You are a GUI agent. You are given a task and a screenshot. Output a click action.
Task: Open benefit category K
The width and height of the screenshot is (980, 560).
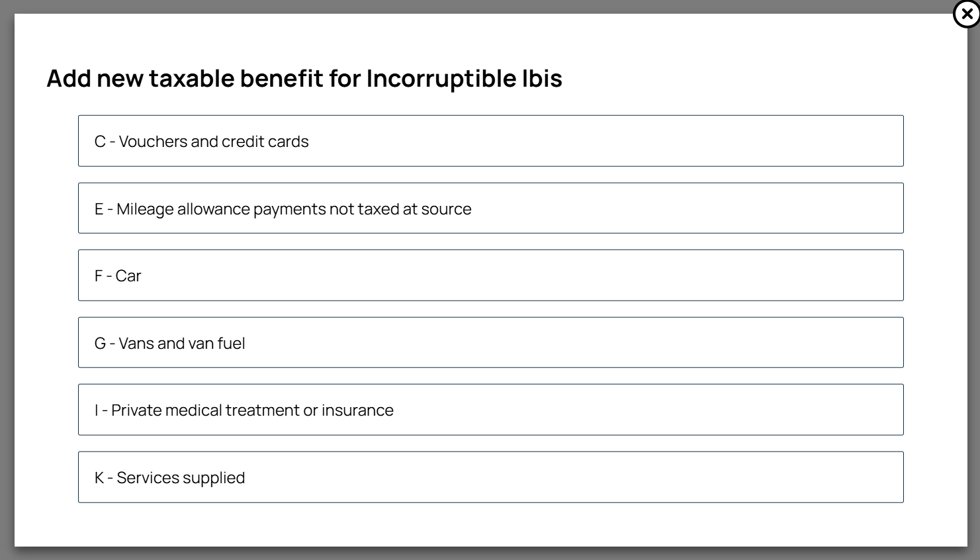[490, 477]
